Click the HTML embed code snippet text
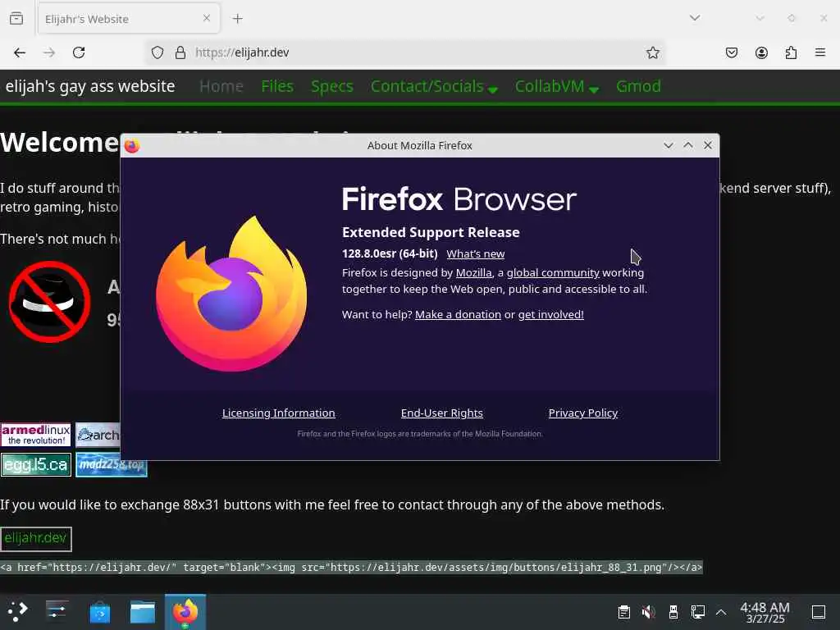 351,568
